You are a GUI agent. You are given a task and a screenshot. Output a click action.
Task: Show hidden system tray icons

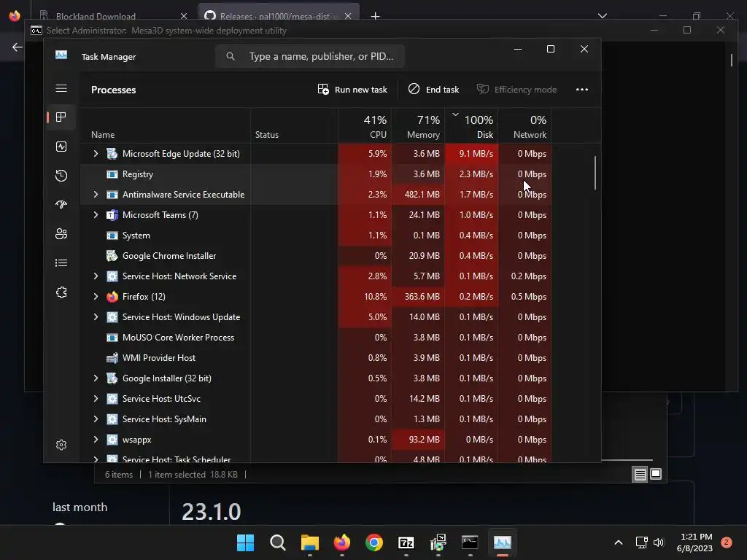(x=619, y=542)
